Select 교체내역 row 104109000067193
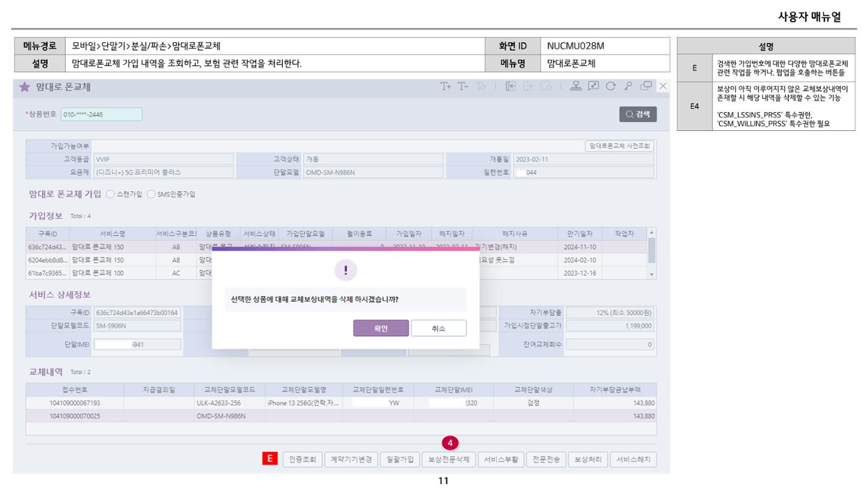The width and height of the screenshot is (868, 489). point(341,402)
